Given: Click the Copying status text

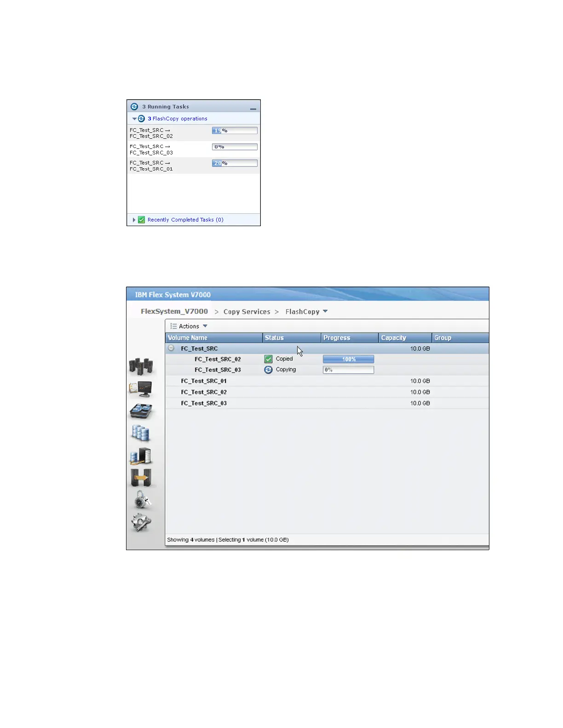Looking at the screenshot, I should [286, 370].
